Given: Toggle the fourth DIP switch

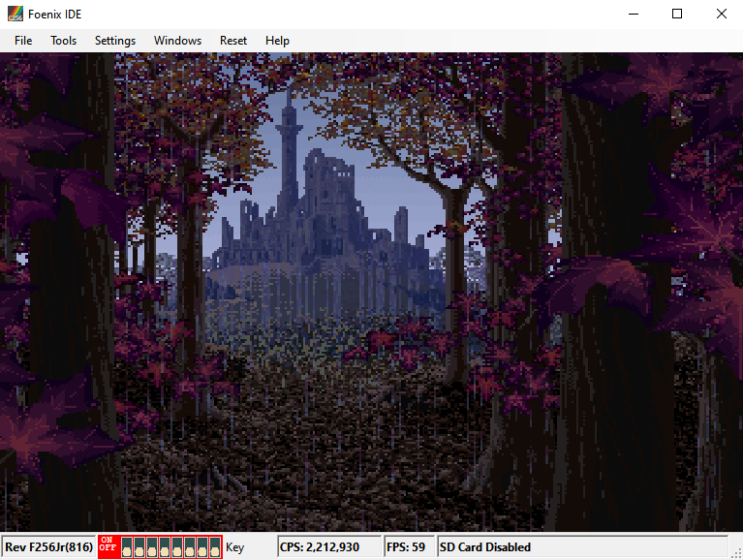Looking at the screenshot, I should 165,546.
